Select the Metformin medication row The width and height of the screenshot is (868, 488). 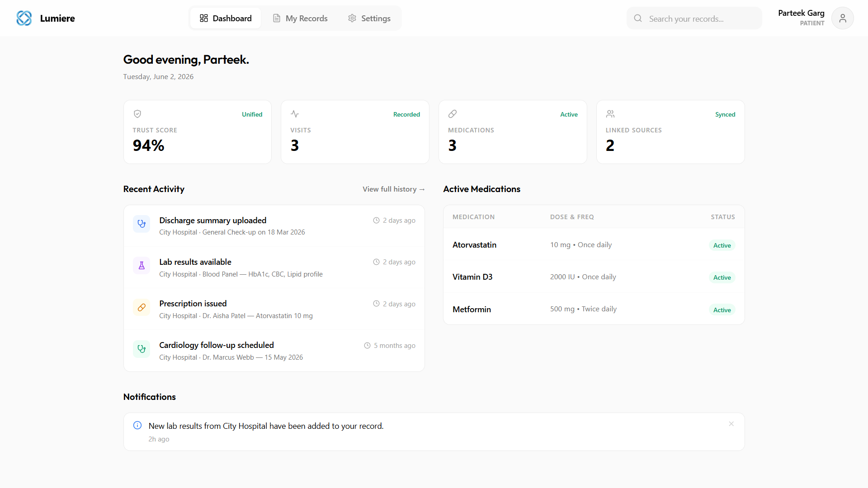click(x=594, y=309)
